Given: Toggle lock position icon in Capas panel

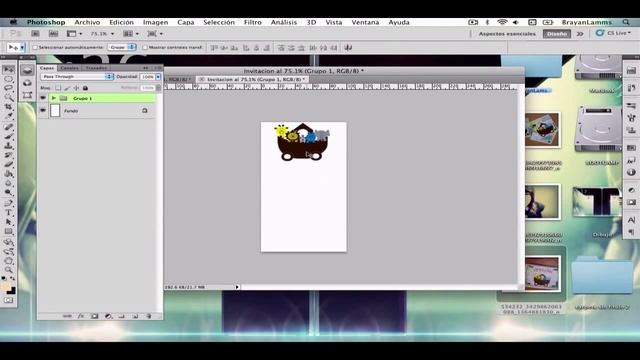Looking at the screenshot, I should click(76, 88).
